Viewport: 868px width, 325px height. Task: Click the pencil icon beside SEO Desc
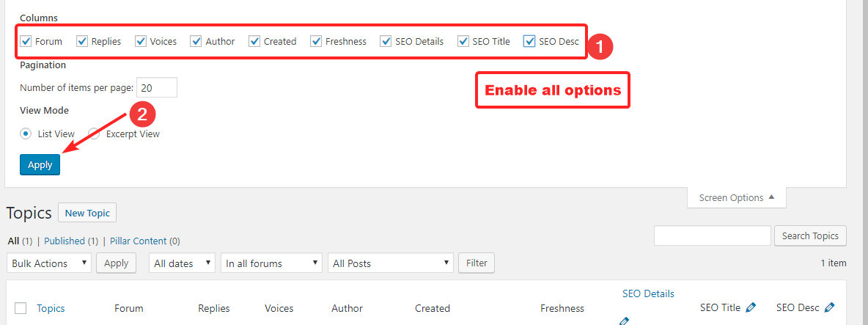click(x=829, y=308)
